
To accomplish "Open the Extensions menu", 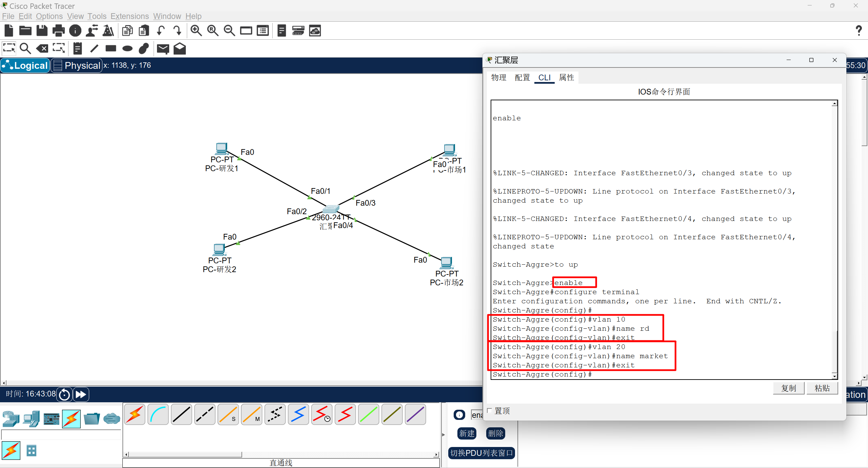I will [x=130, y=16].
